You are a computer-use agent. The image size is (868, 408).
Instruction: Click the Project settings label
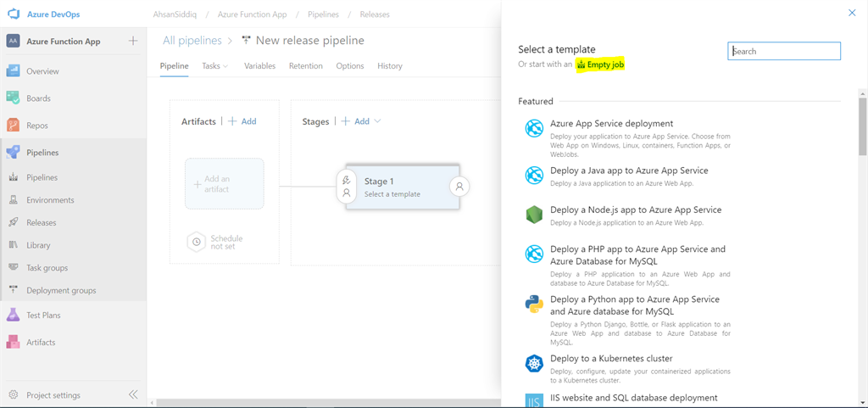53,395
